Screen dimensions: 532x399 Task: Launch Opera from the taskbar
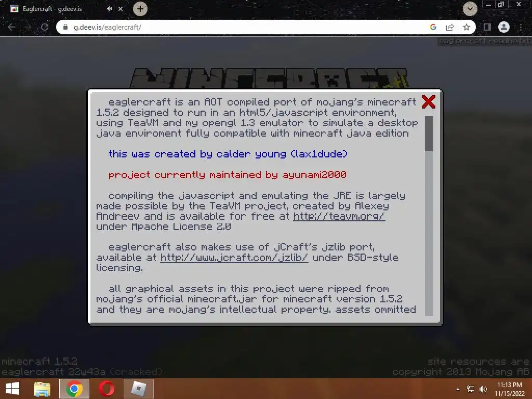pos(107,389)
